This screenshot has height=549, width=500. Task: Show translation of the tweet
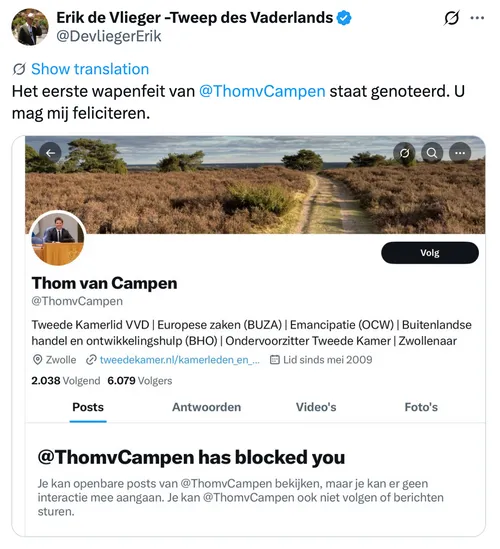point(90,69)
